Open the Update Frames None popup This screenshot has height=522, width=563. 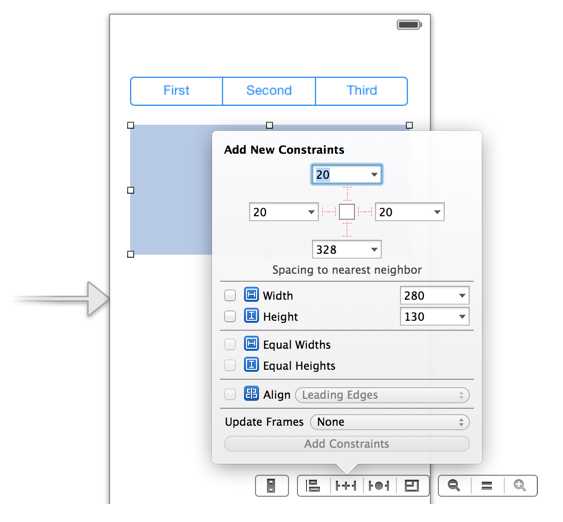[390, 422]
